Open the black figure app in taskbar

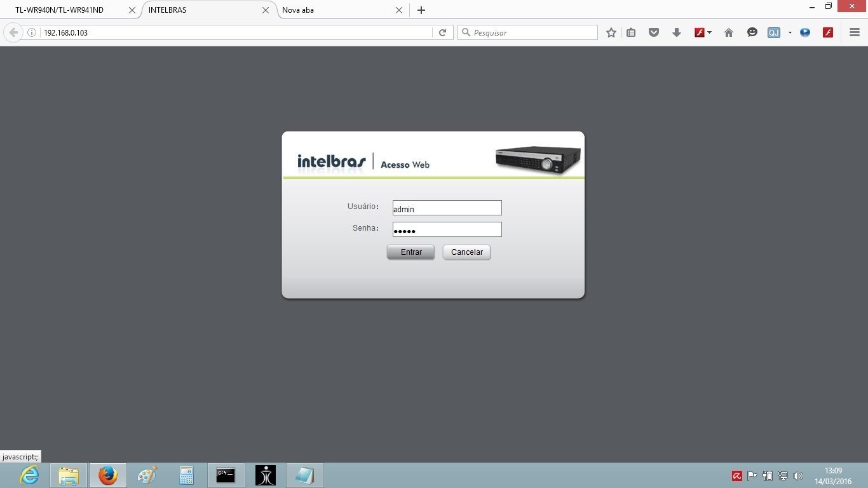(x=266, y=475)
